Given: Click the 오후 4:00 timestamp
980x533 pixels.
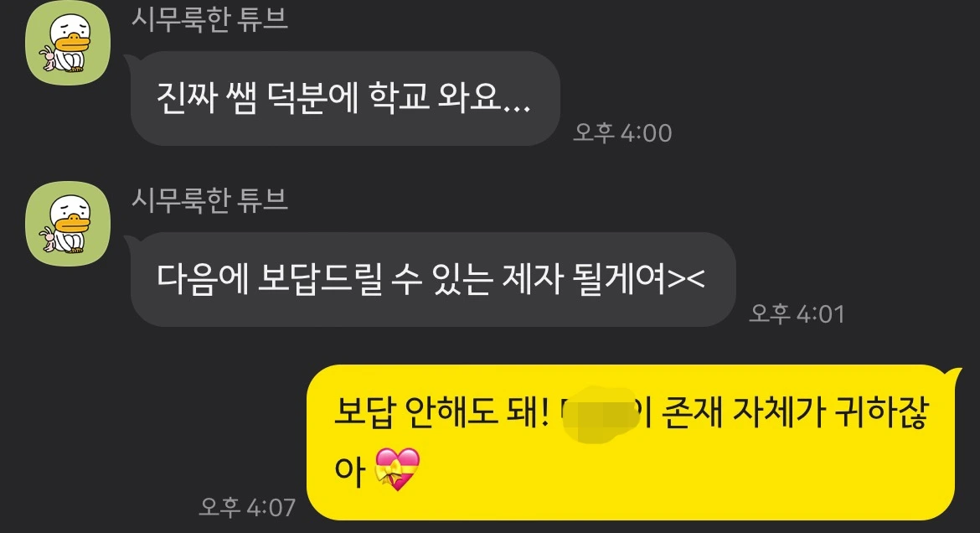Looking at the screenshot, I should [x=622, y=133].
